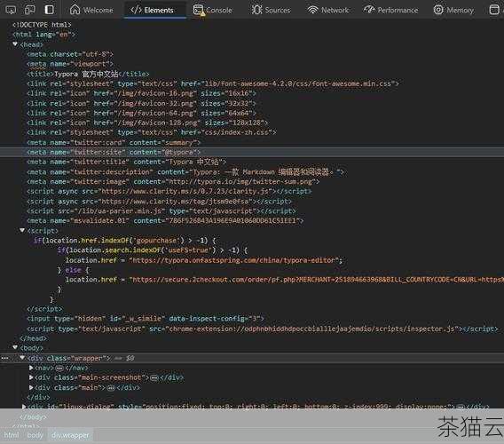This screenshot has height=444, width=504.
Task: Expand the nav element
Action: (x=31, y=368)
